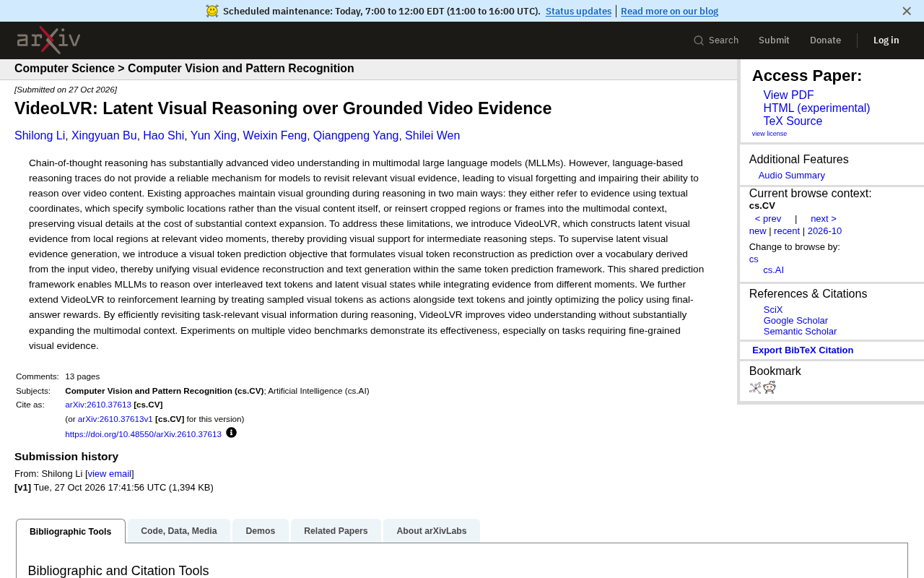Open the view license link
The width and height of the screenshot is (924, 578).
770,134
